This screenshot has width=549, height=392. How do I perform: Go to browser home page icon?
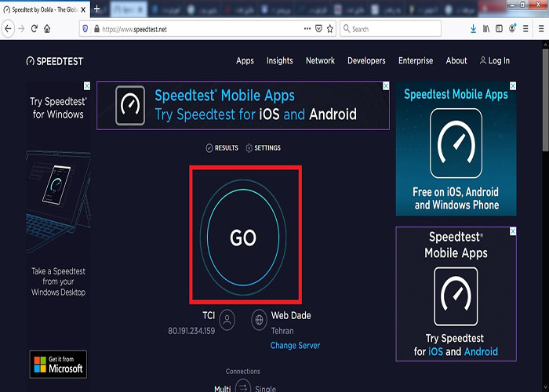tap(47, 29)
